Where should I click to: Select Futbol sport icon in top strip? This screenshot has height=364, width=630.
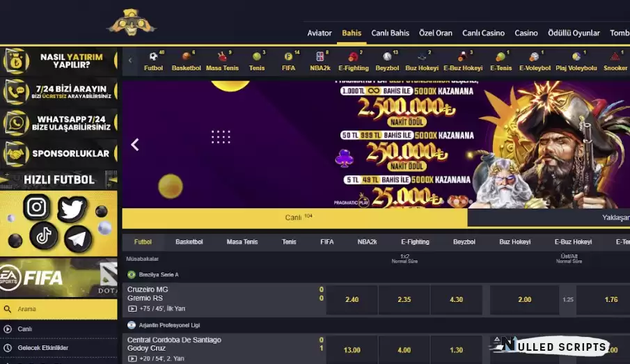(x=153, y=61)
